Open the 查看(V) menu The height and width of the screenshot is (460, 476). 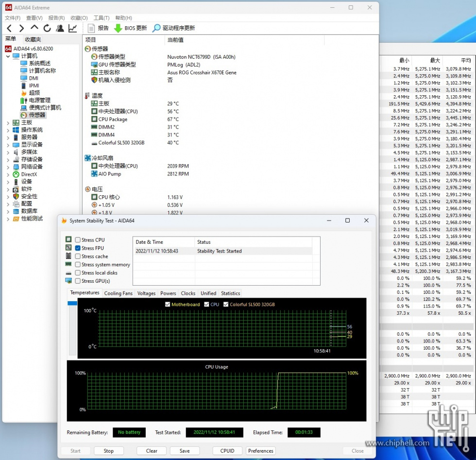[34, 18]
